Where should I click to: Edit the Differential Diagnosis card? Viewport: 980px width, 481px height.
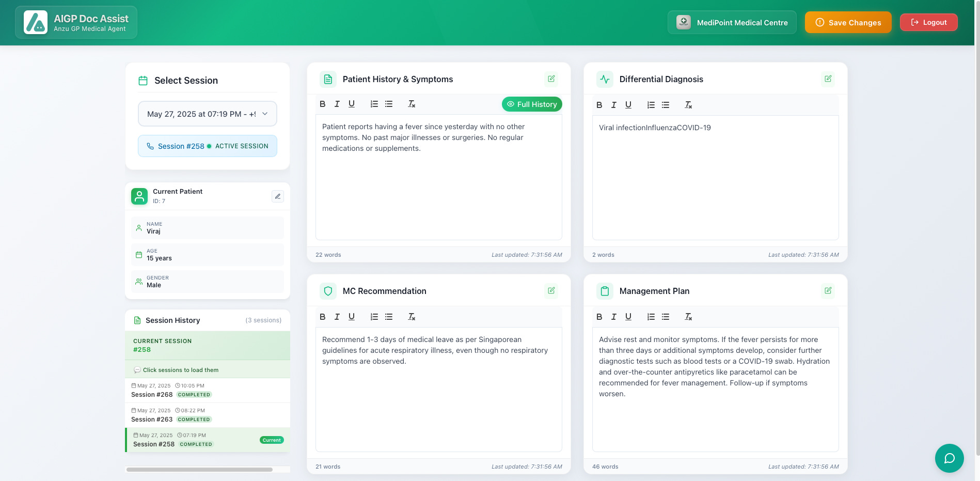[828, 79]
